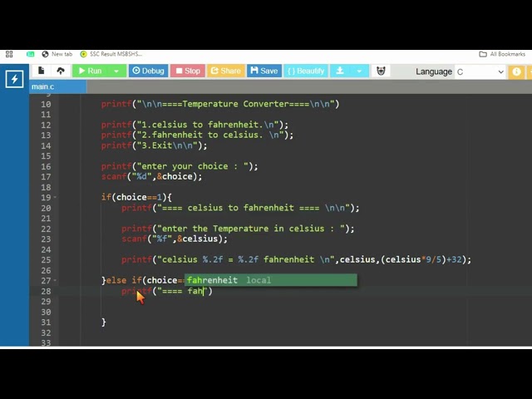This screenshot has height=399, width=532.
Task: Click the browser apps grid icon
Action: (9, 54)
